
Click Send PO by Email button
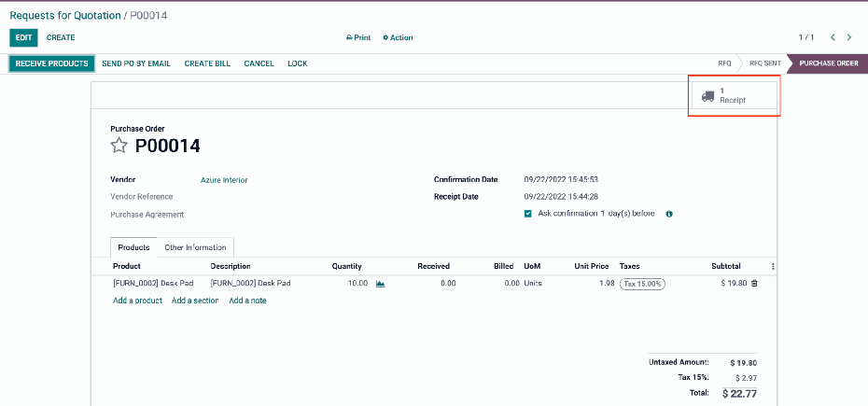pos(136,63)
